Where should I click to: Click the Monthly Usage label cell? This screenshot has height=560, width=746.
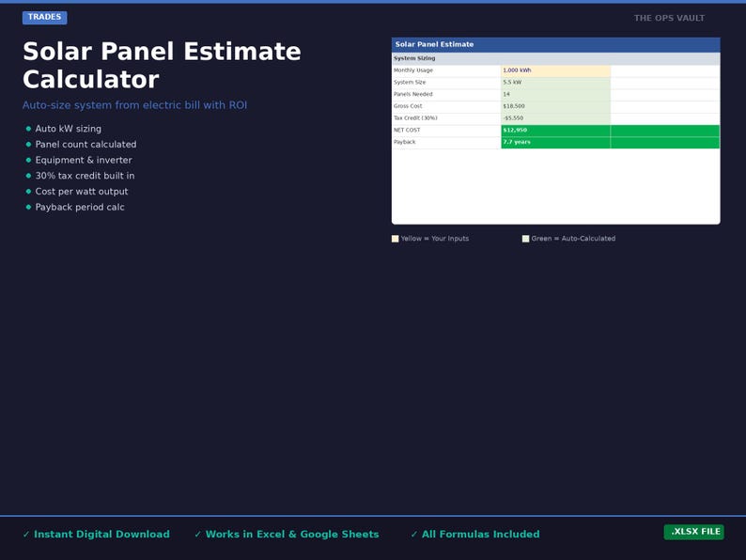tap(446, 70)
